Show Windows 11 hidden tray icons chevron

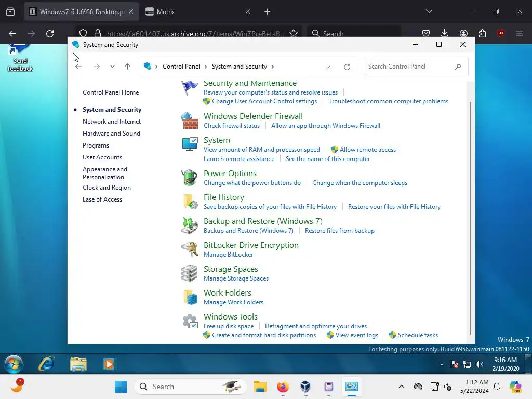(402, 387)
